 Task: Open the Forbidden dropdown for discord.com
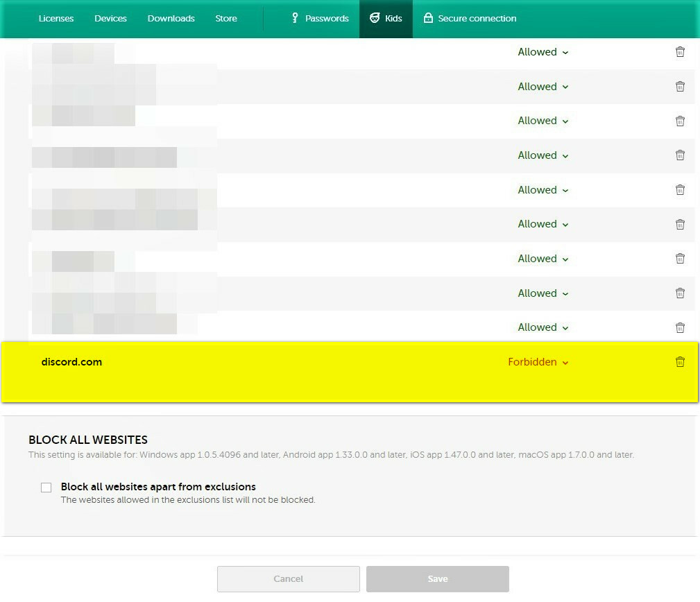538,362
